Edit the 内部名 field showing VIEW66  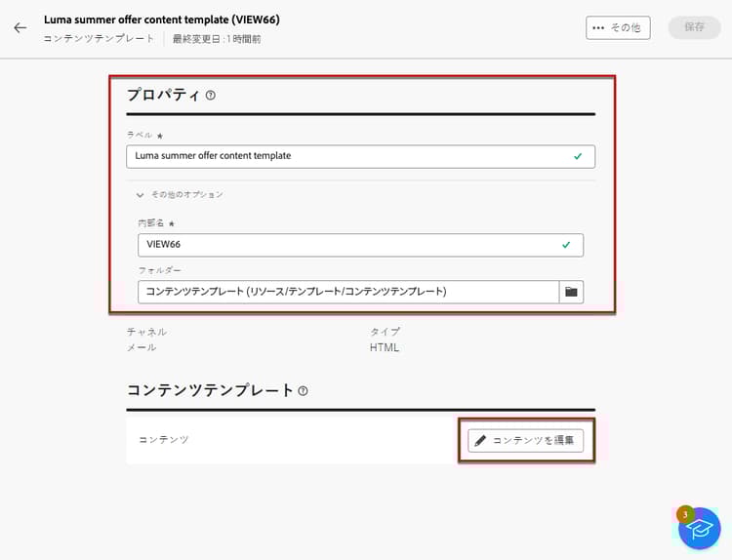(x=360, y=245)
